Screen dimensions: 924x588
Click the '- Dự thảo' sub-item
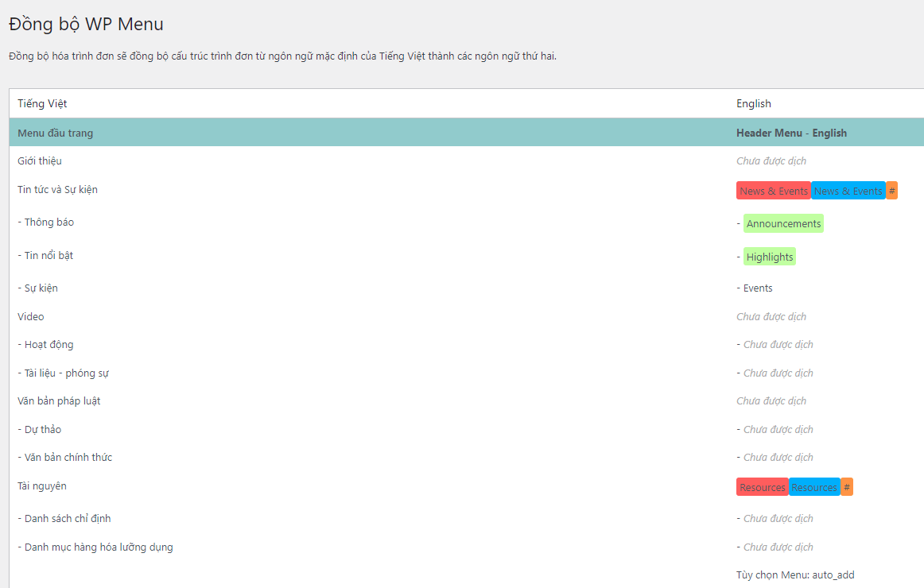point(40,429)
